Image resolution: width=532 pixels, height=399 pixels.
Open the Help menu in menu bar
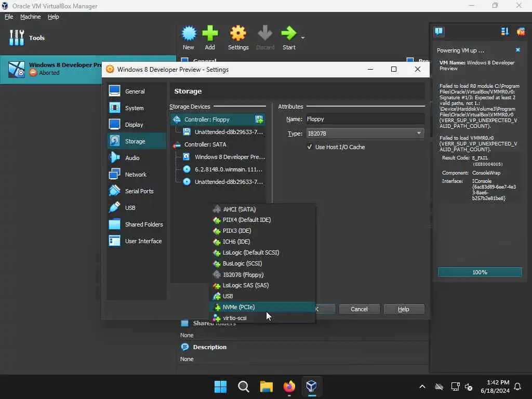54,17
